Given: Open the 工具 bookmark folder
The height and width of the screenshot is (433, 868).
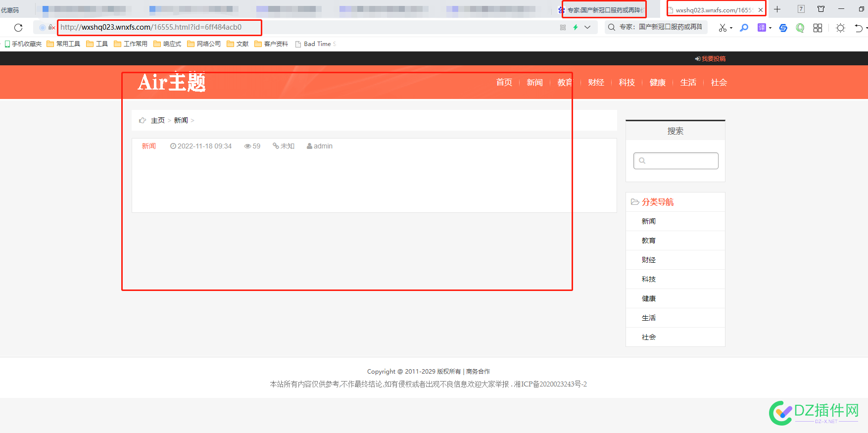Looking at the screenshot, I should [97, 44].
